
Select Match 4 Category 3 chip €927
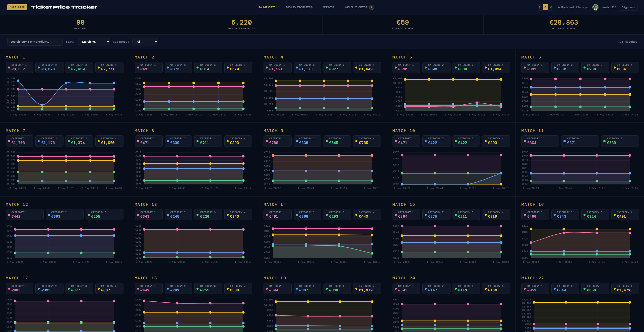click(x=337, y=67)
